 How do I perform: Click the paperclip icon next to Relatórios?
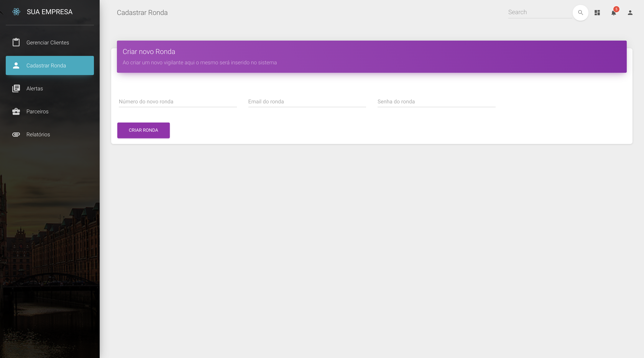16,134
